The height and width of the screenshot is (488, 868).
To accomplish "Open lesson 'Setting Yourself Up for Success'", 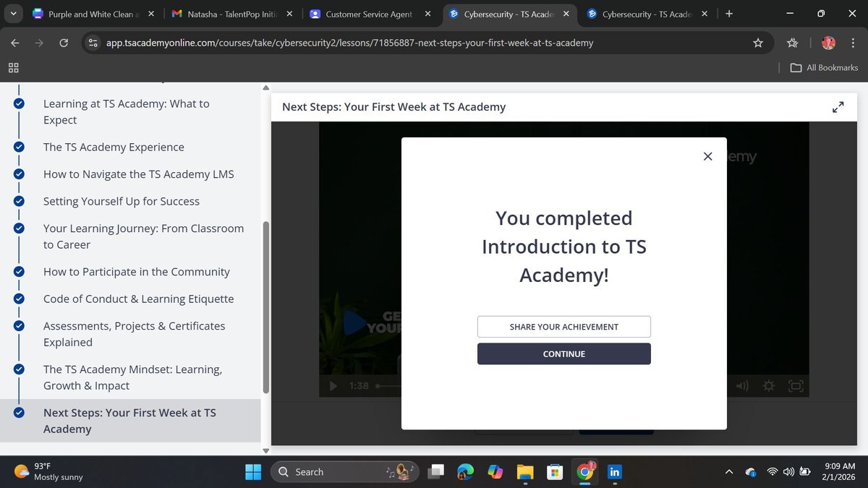I will [122, 201].
